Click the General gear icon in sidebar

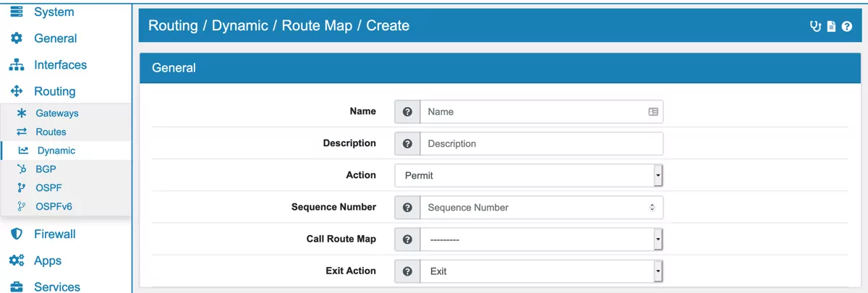click(x=16, y=38)
